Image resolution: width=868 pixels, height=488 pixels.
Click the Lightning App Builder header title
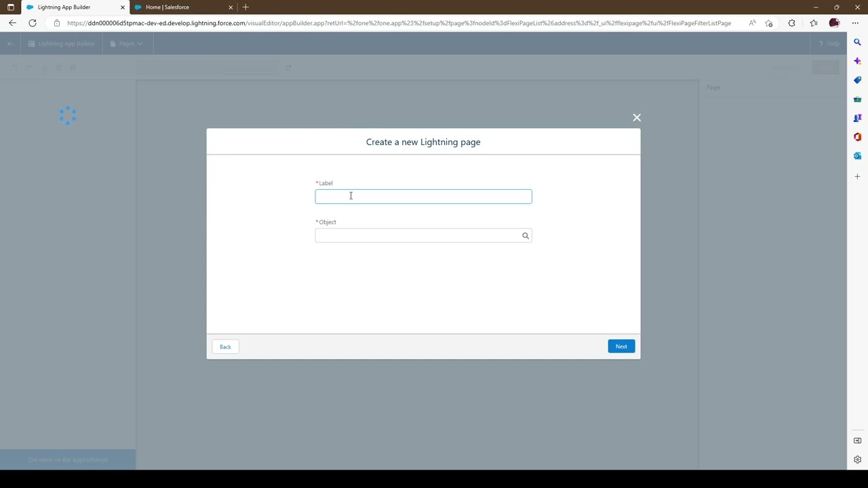tap(66, 43)
